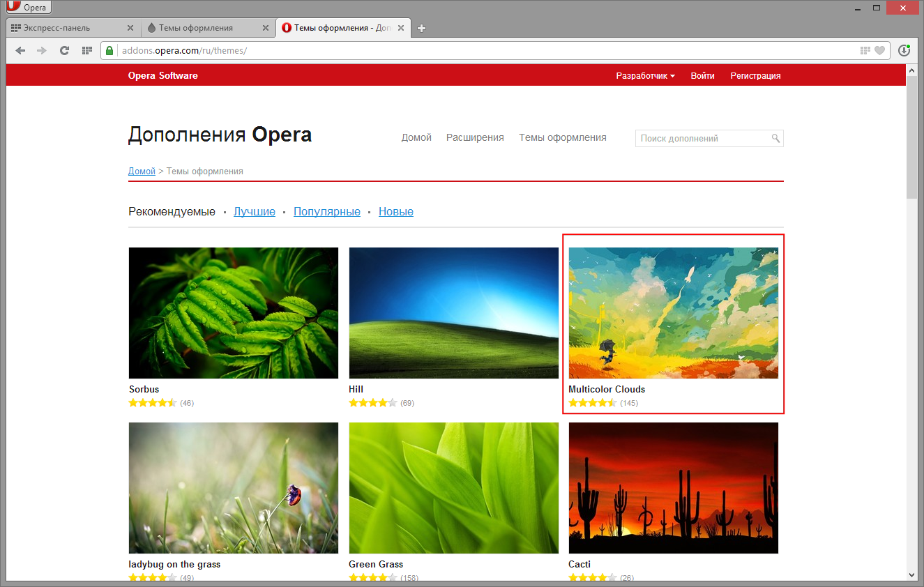Close the first Темы оформления tab
Image resolution: width=924 pixels, height=587 pixels.
click(266, 28)
